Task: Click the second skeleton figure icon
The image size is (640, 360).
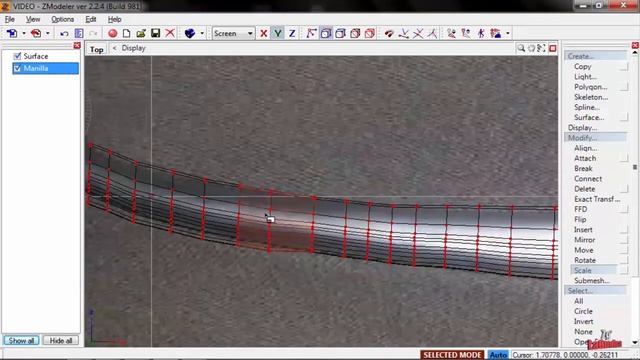Action: tap(466, 33)
